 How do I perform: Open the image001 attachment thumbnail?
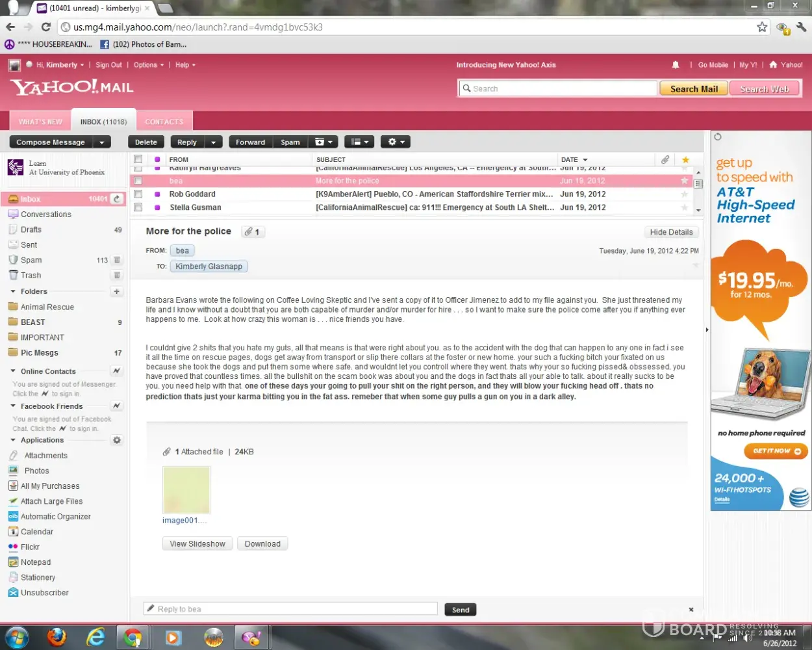click(186, 490)
